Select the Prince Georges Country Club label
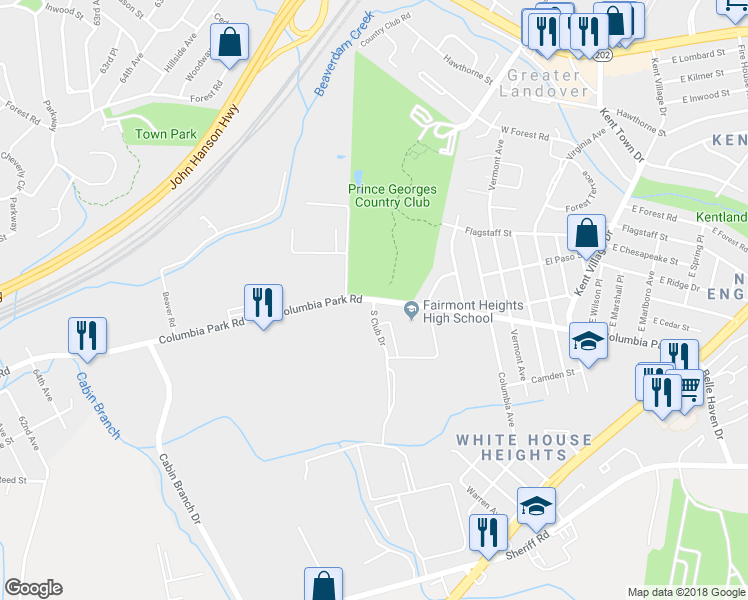This screenshot has width=748, height=600. [x=392, y=196]
